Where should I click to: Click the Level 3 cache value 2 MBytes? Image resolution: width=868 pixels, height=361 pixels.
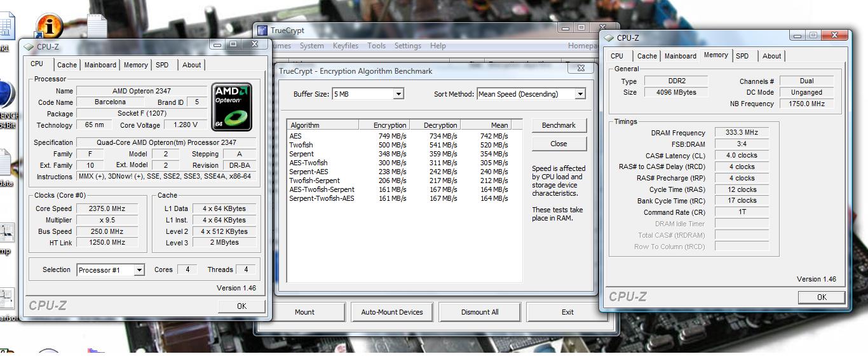224,243
